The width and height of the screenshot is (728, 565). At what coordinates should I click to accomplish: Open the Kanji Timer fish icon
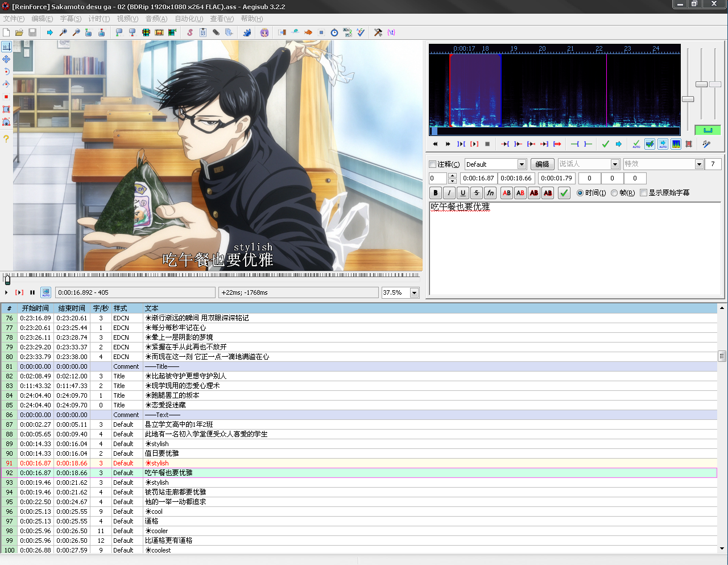tap(308, 32)
